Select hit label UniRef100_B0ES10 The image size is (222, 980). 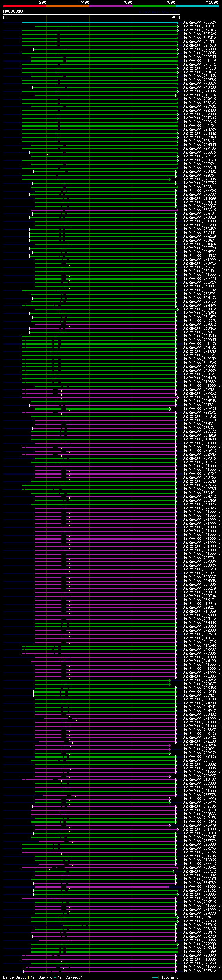coord(199,971)
